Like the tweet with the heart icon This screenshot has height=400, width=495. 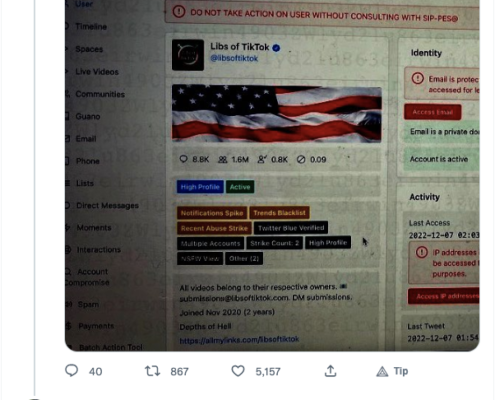point(238,371)
